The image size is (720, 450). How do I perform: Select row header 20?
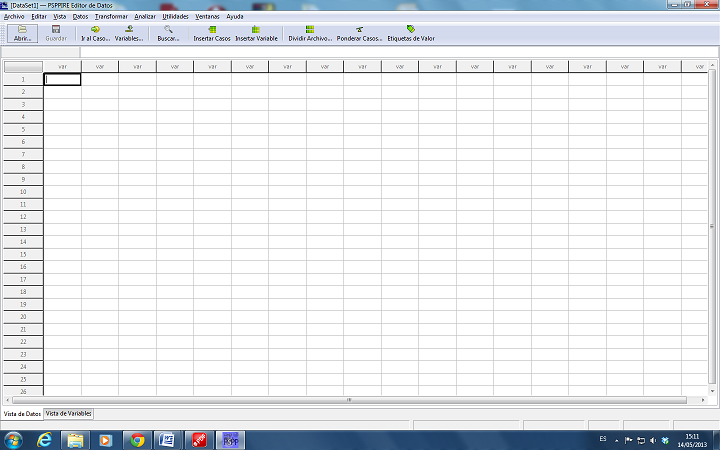tap(23, 317)
